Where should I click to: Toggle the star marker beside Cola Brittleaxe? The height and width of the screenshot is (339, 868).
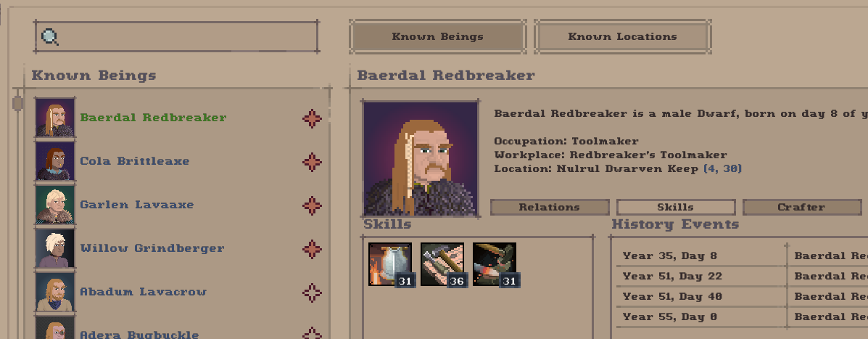[313, 162]
